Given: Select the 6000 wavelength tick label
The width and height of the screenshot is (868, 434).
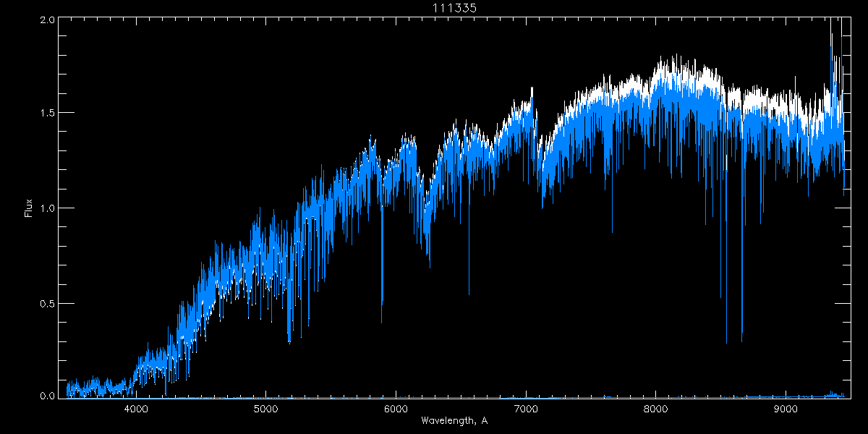Looking at the screenshot, I should coord(396,409).
